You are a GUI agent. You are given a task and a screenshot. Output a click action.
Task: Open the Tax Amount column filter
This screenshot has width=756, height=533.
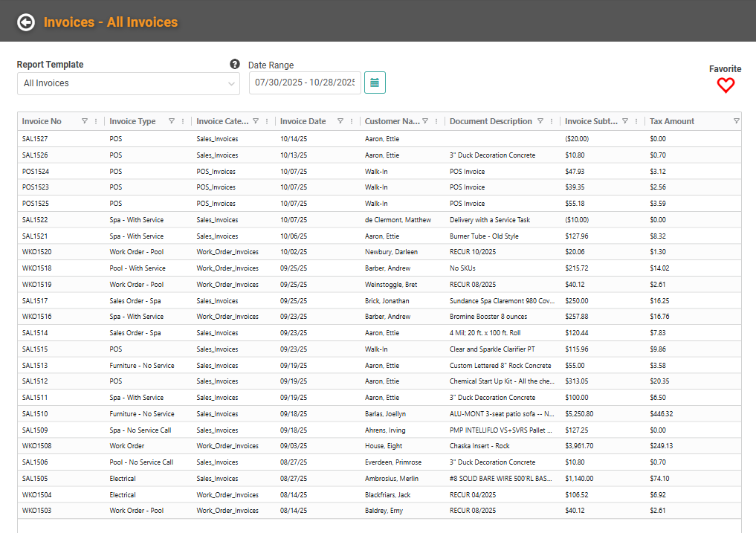coord(736,121)
